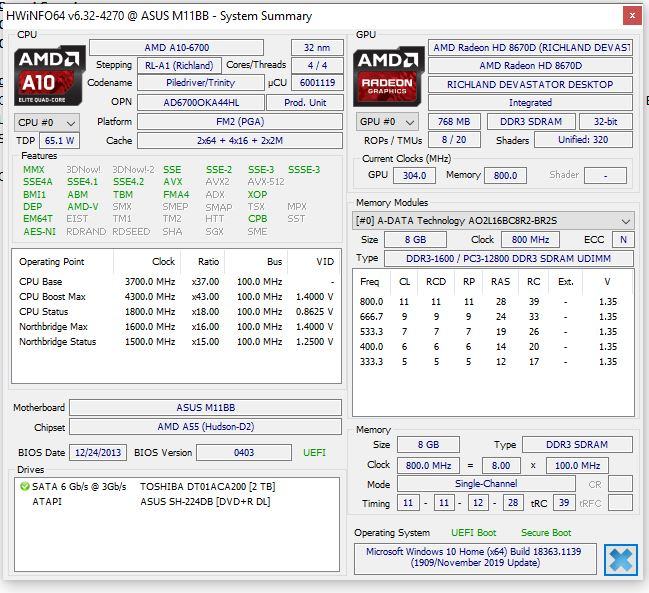Viewport: 649px width, 593px height.
Task: Click the SSE4.2 feature label
Action: tap(128, 182)
